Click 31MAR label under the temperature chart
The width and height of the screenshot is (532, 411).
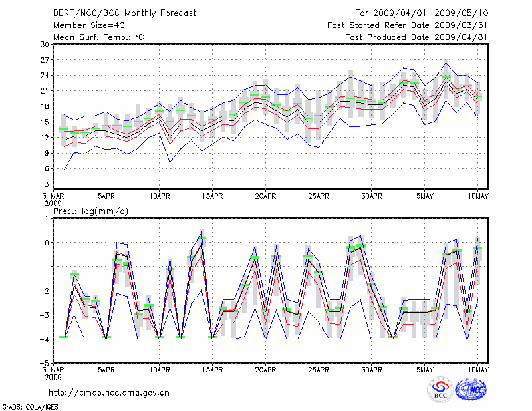(x=53, y=197)
